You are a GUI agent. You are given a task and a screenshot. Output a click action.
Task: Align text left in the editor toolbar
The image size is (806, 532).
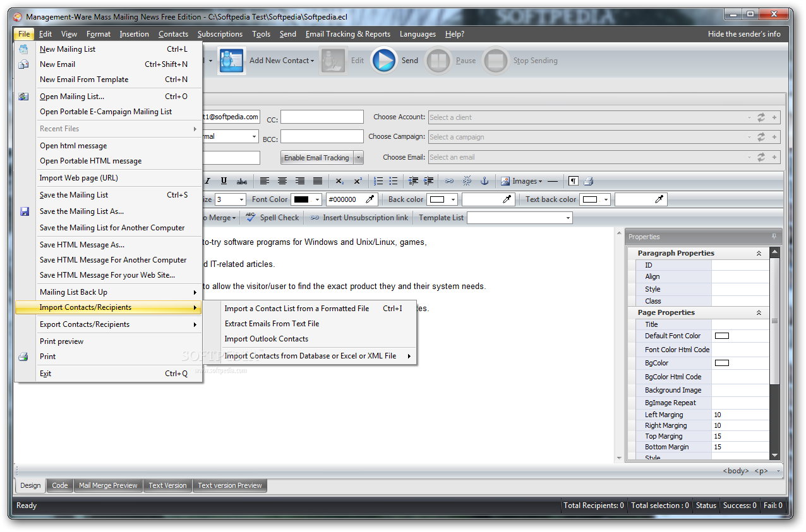pyautogui.click(x=265, y=181)
